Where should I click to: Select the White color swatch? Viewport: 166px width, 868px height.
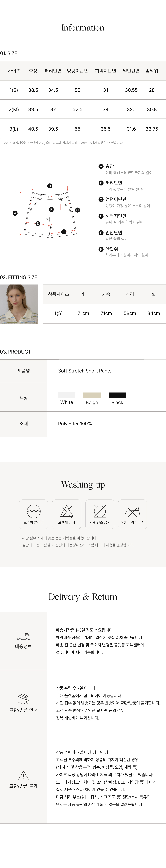[66, 395]
